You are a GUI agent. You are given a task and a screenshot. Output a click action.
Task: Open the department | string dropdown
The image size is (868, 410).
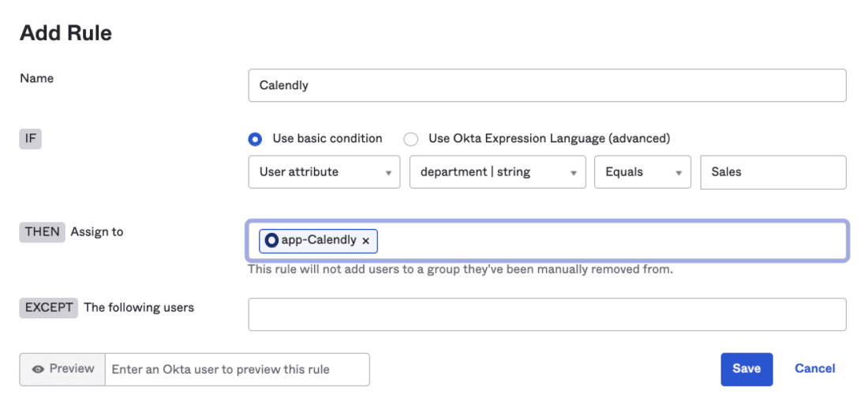point(497,172)
